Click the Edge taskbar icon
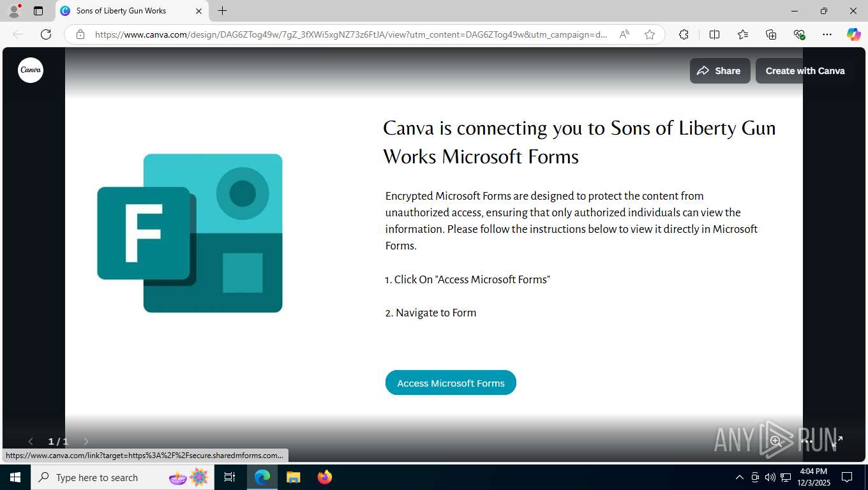The image size is (868, 490). (262, 477)
